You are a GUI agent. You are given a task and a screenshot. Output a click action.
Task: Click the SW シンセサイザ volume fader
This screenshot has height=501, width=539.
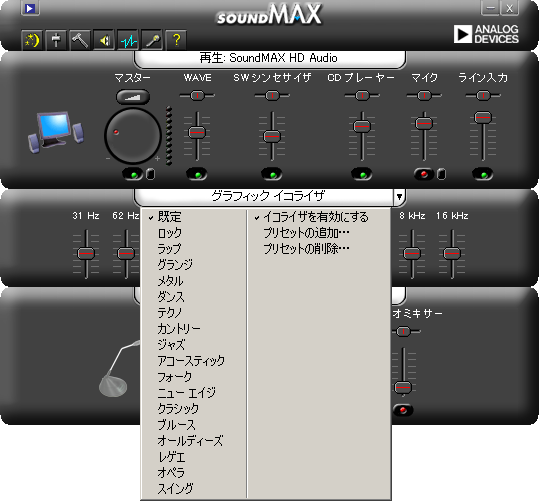pos(272,137)
